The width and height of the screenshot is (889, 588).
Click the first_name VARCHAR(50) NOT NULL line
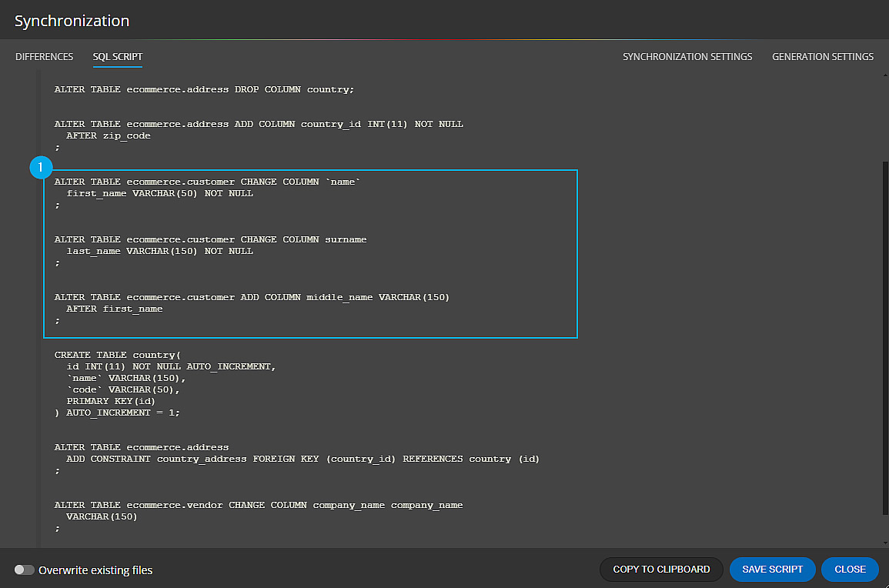tap(159, 193)
